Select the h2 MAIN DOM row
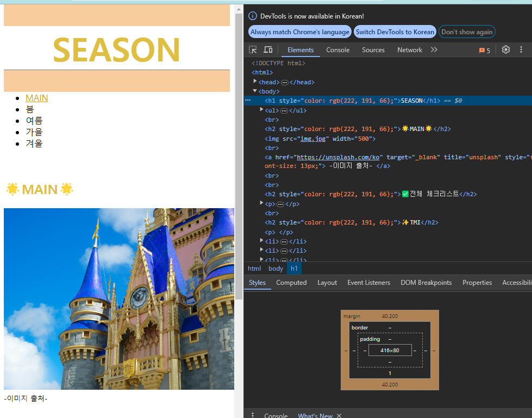Image resolution: width=532 pixels, height=418 pixels. [358, 129]
